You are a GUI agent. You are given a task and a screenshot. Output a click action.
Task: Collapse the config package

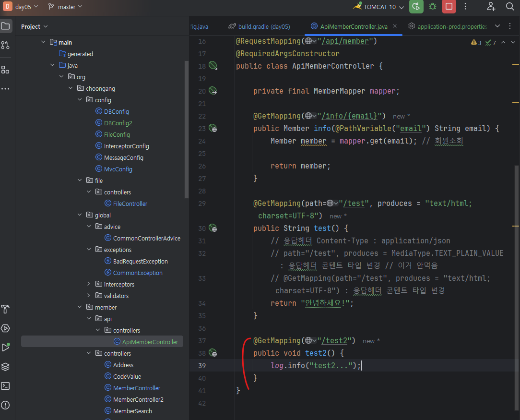point(80,99)
